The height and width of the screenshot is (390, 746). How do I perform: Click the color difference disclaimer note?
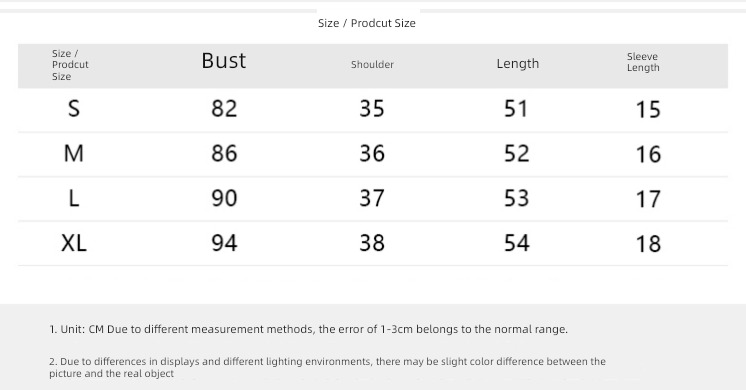point(327,367)
